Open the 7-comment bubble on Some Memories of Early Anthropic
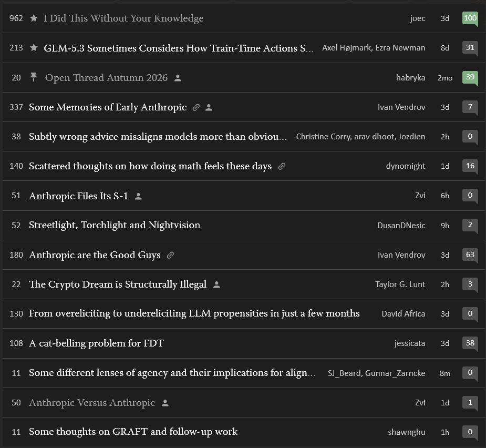Viewport: 486px width, 448px height. 470,107
